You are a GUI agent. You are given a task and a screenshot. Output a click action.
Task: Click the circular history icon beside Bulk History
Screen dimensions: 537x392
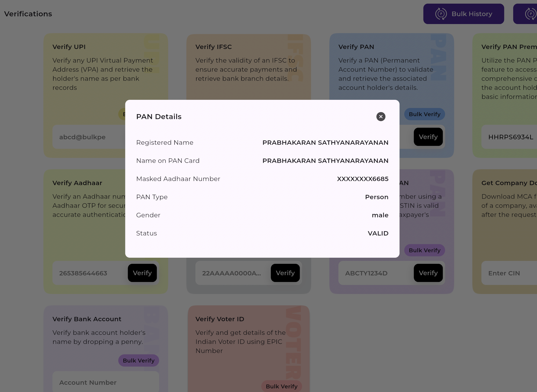pyautogui.click(x=441, y=14)
